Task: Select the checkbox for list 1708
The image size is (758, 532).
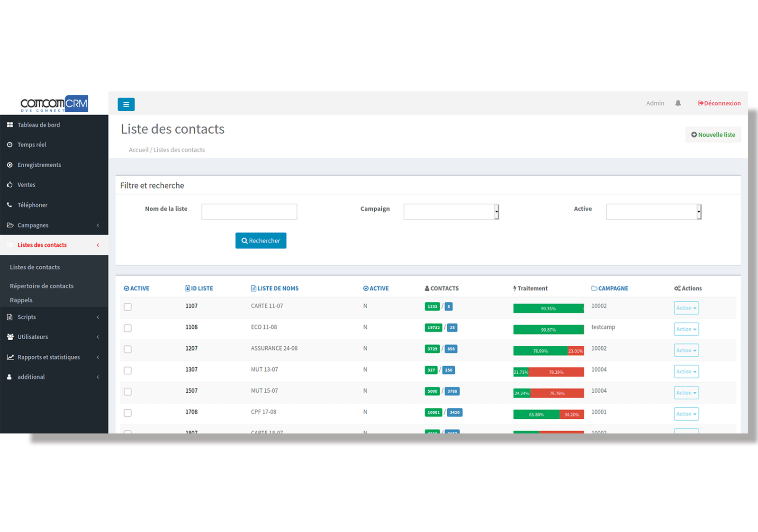Action: tap(128, 413)
